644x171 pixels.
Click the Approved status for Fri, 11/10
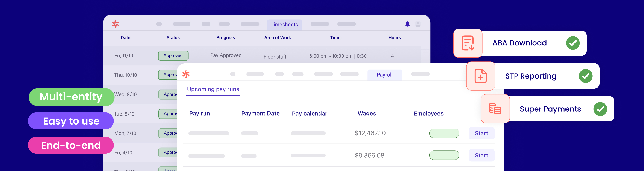tap(173, 55)
